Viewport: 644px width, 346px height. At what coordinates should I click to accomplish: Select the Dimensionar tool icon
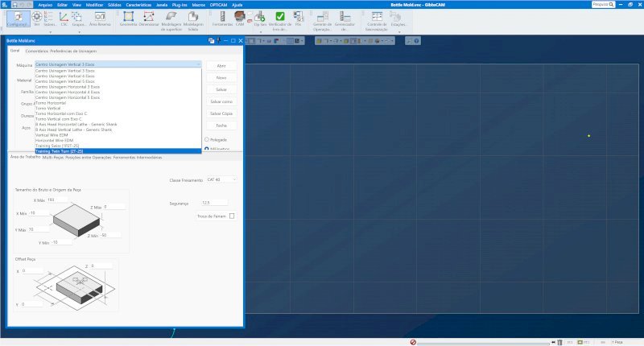point(149,19)
